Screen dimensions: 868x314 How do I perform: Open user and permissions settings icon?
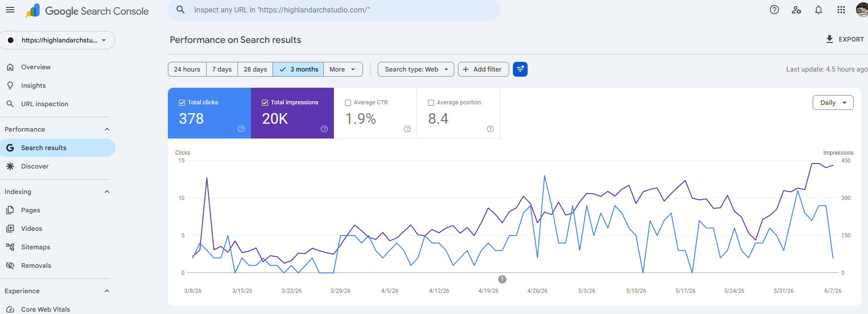tap(797, 10)
